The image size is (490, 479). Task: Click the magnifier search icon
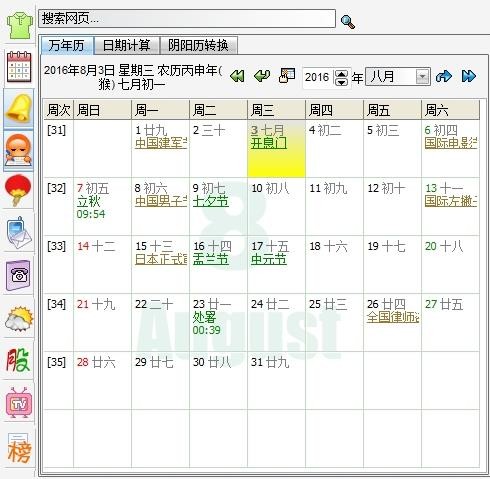point(348,22)
